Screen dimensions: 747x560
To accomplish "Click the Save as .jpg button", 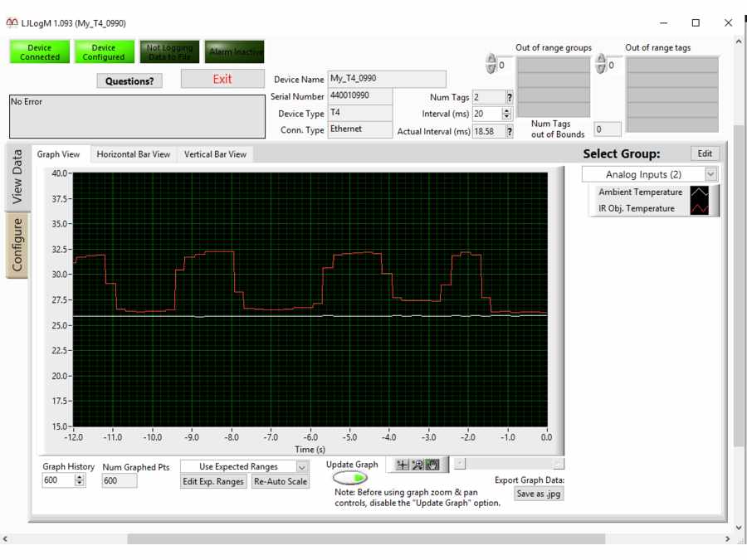I will [x=540, y=494].
